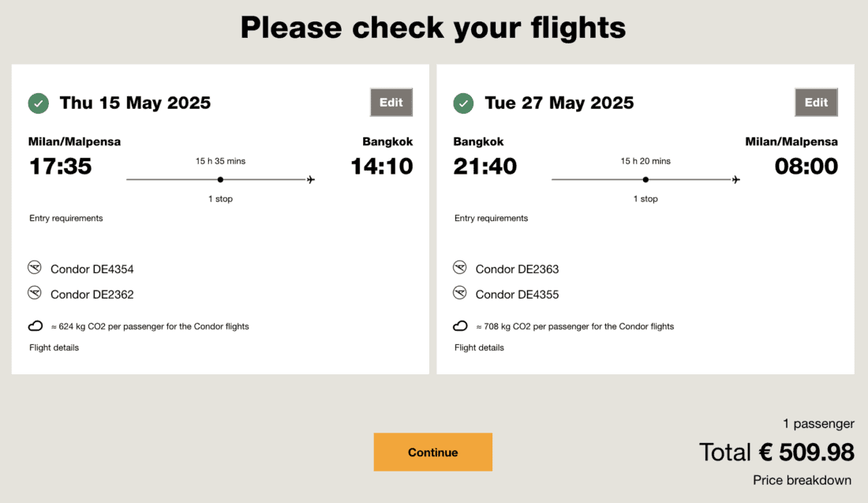Edit the Tue 27 May return flight
This screenshot has width=868, height=503.
pos(816,103)
